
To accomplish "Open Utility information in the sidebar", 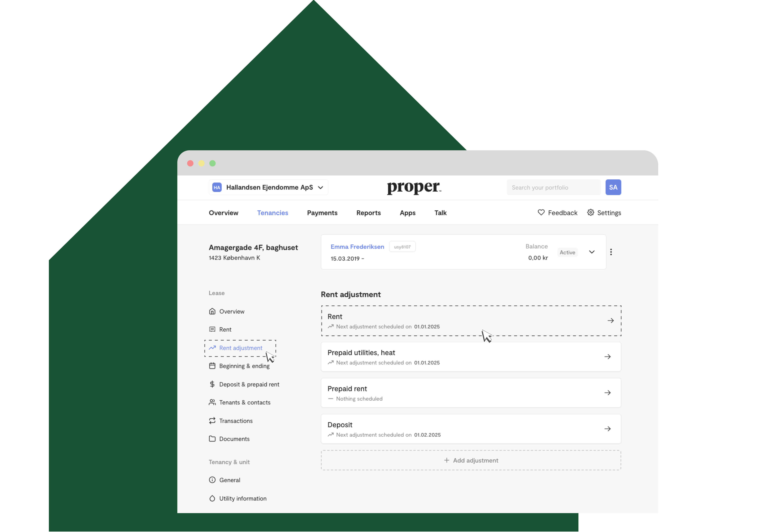I will tap(243, 498).
